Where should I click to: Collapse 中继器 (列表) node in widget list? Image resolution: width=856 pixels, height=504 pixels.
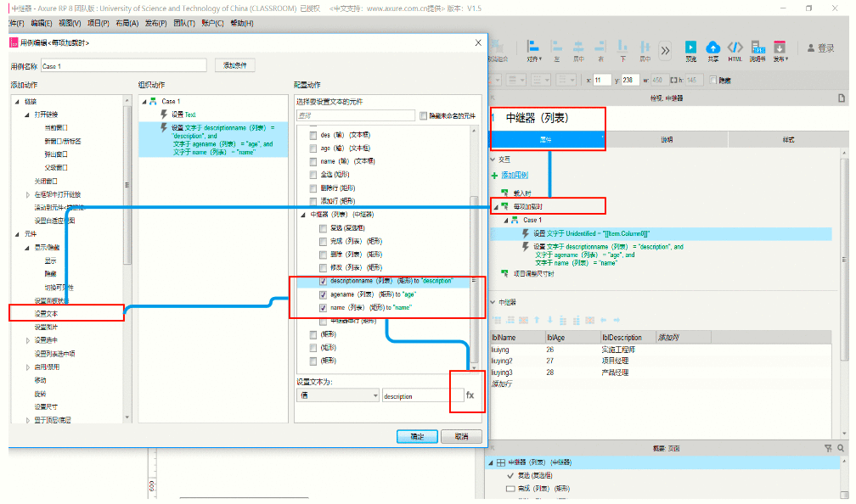(303, 215)
